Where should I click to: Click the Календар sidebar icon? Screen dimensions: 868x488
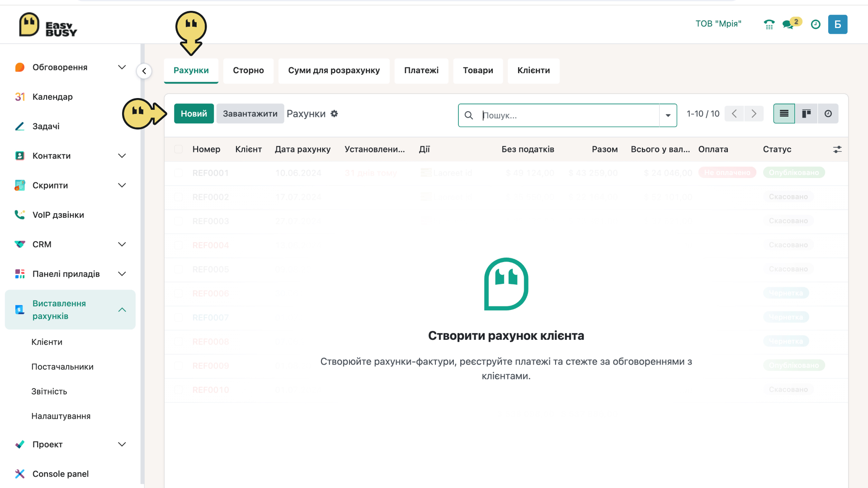pyautogui.click(x=20, y=97)
